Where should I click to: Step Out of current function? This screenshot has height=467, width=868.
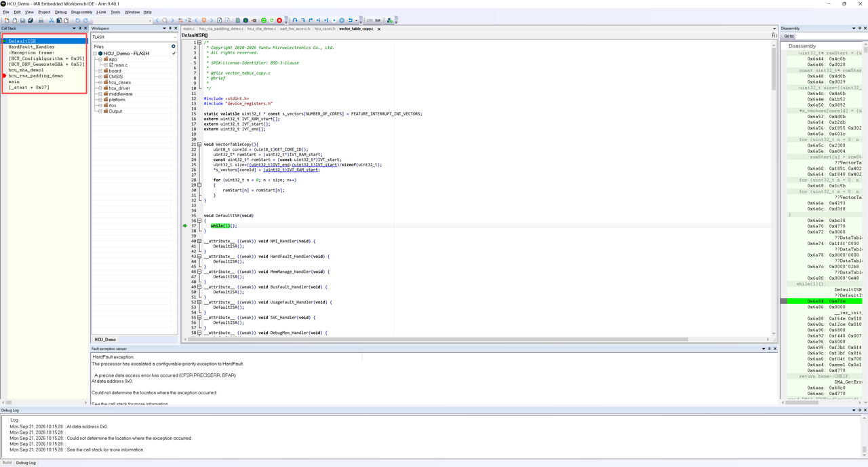311,20
